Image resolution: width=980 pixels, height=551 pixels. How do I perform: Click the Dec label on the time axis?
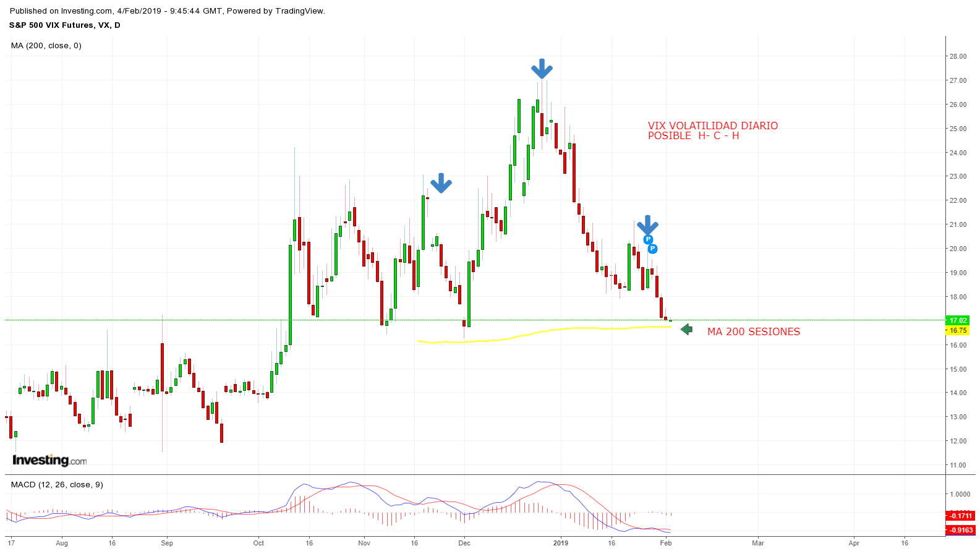coord(464,543)
